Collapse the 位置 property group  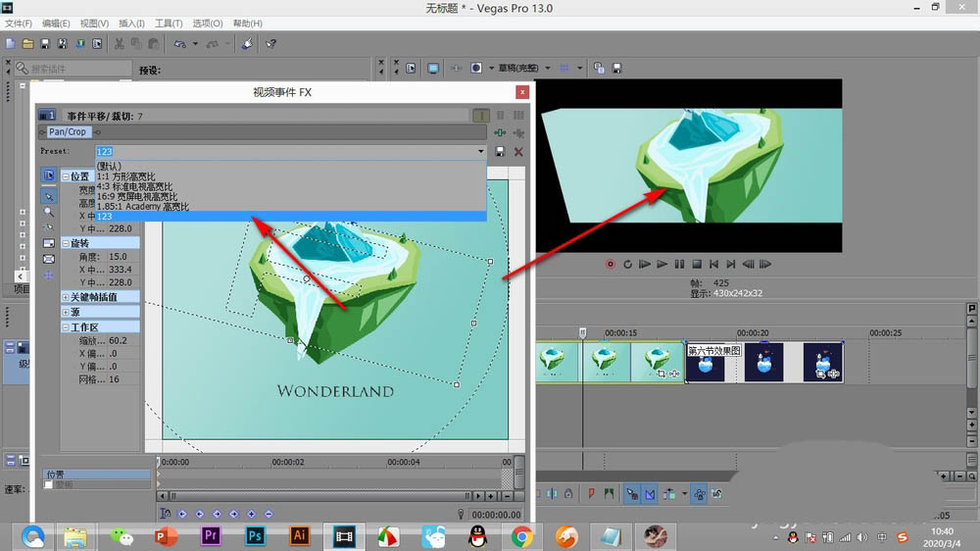click(x=66, y=176)
